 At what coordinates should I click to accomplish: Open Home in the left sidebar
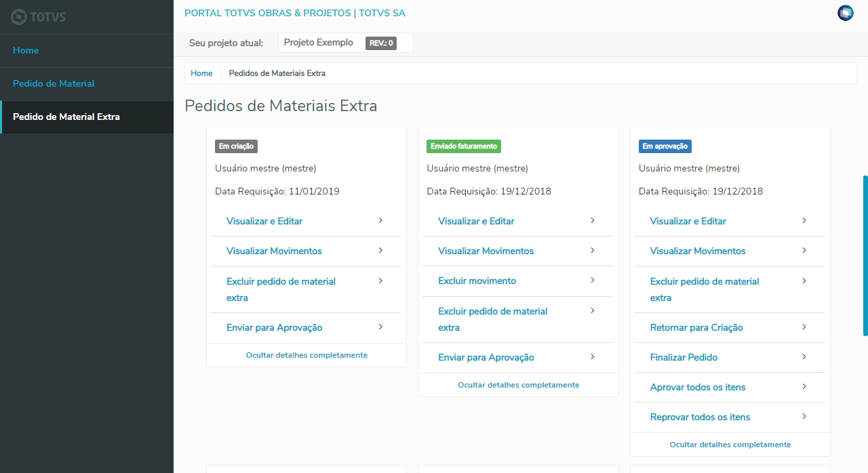click(87, 51)
